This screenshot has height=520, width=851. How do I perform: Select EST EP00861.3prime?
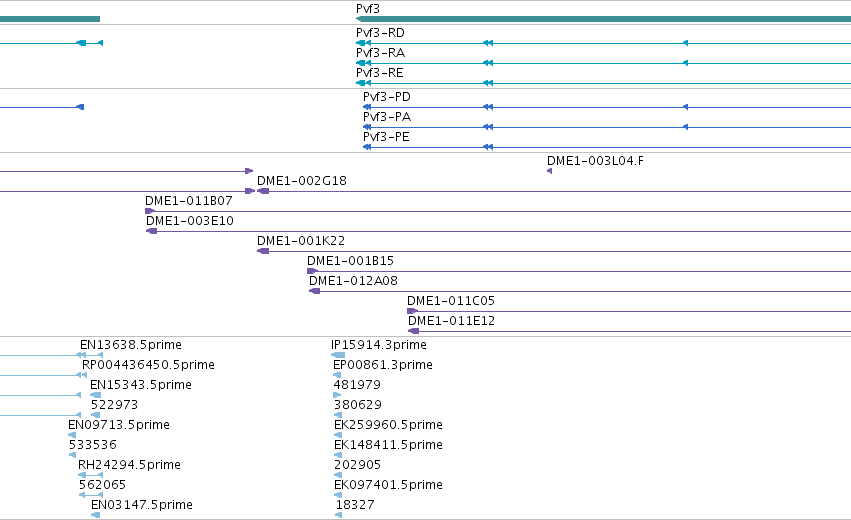[x=383, y=365]
